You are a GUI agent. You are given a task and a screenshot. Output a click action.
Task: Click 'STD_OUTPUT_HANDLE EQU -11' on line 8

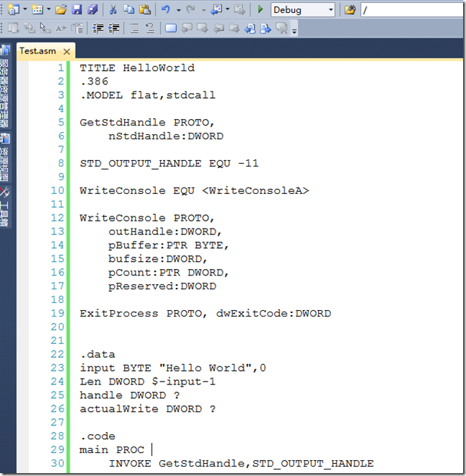pos(169,163)
